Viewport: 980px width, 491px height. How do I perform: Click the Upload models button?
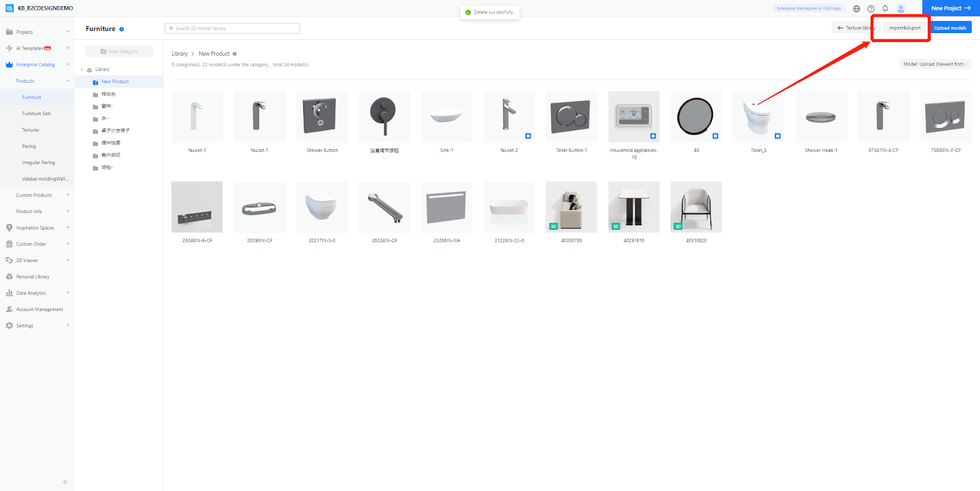point(950,28)
